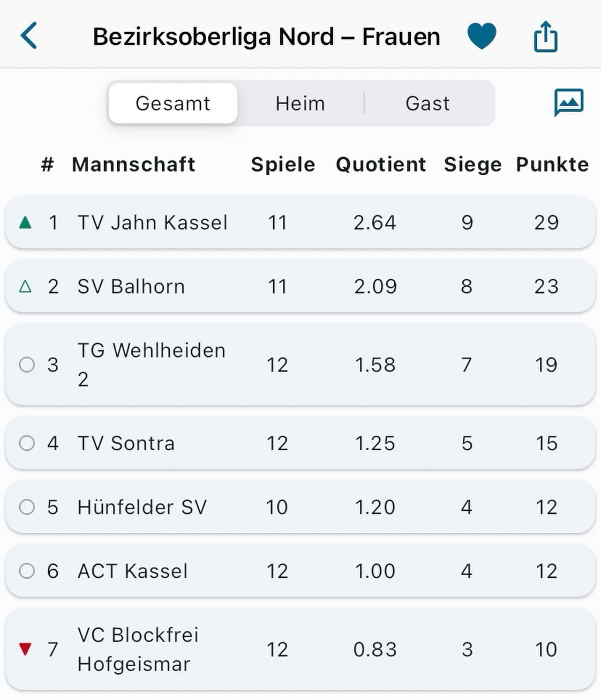Select the VC Blockfrei Hofgeismar team name
Image resolution: width=601 pixels, height=700 pixels.
tap(138, 649)
